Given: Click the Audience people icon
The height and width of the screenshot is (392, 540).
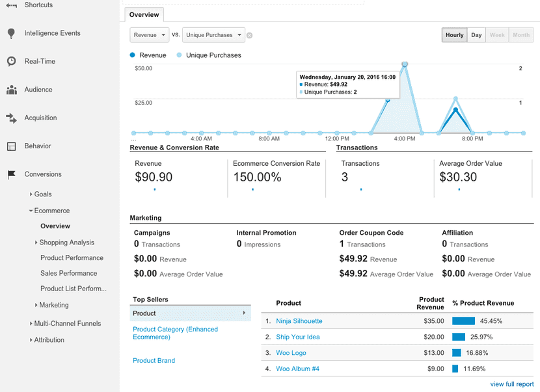Looking at the screenshot, I should pyautogui.click(x=11, y=90).
